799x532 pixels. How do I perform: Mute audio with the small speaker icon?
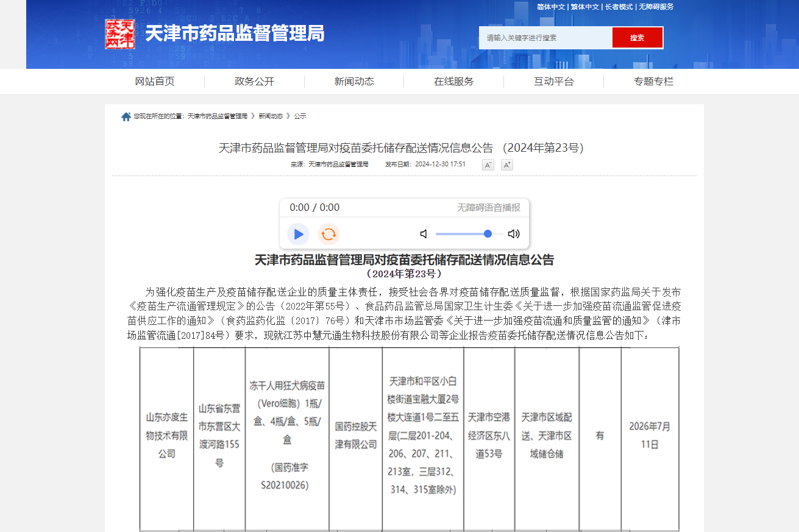point(424,234)
